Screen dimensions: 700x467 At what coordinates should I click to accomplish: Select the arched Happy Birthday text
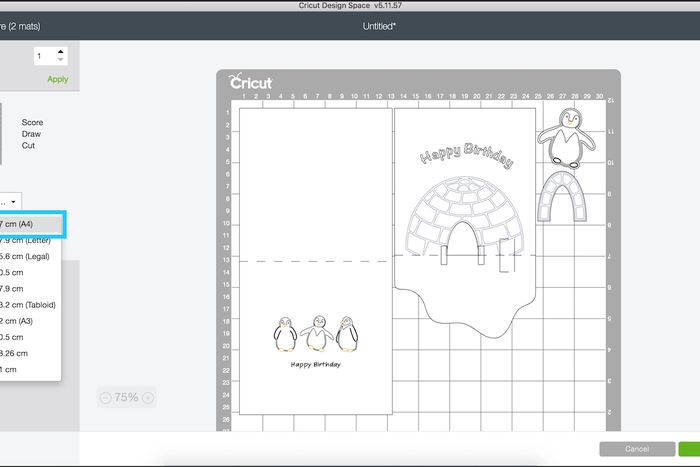point(466,156)
